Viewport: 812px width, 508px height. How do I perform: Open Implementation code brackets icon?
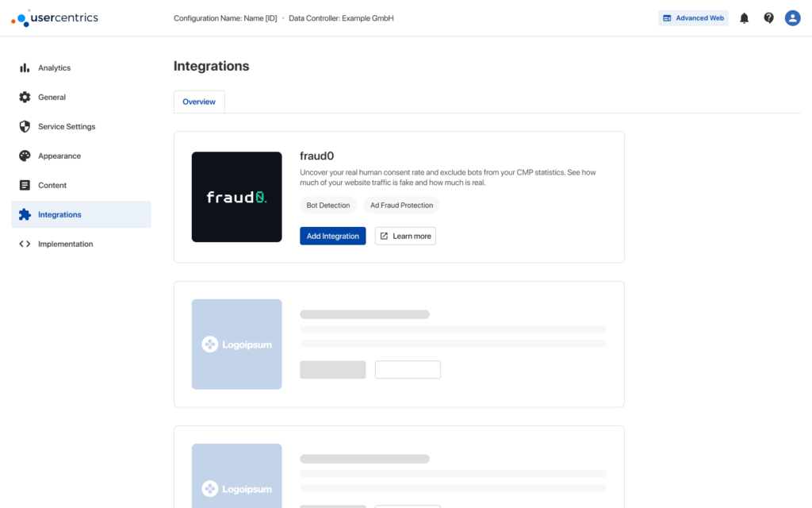25,244
